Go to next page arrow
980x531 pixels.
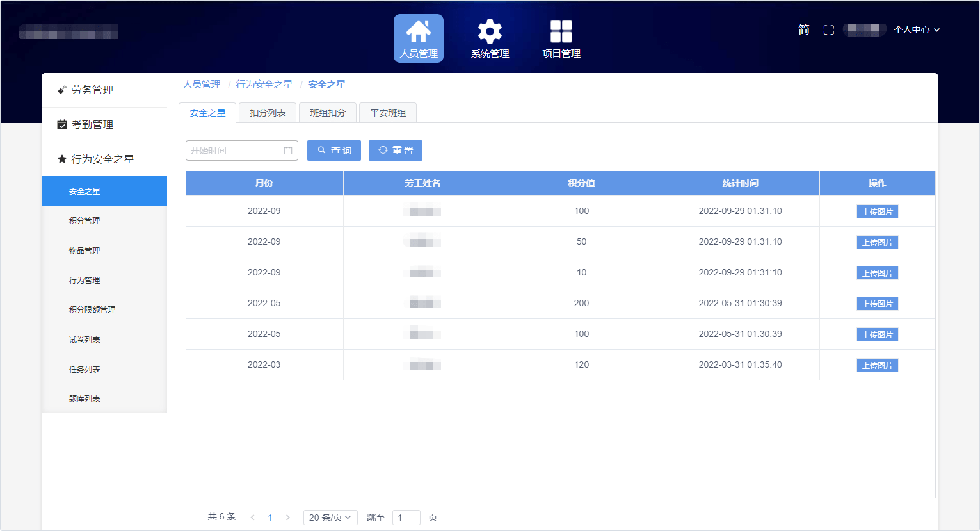pyautogui.click(x=288, y=518)
